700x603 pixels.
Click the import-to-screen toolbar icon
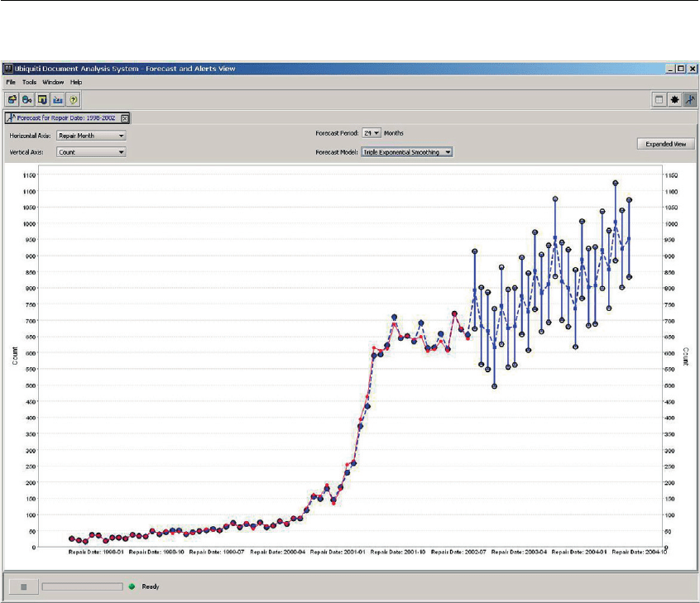pyautogui.click(x=42, y=99)
